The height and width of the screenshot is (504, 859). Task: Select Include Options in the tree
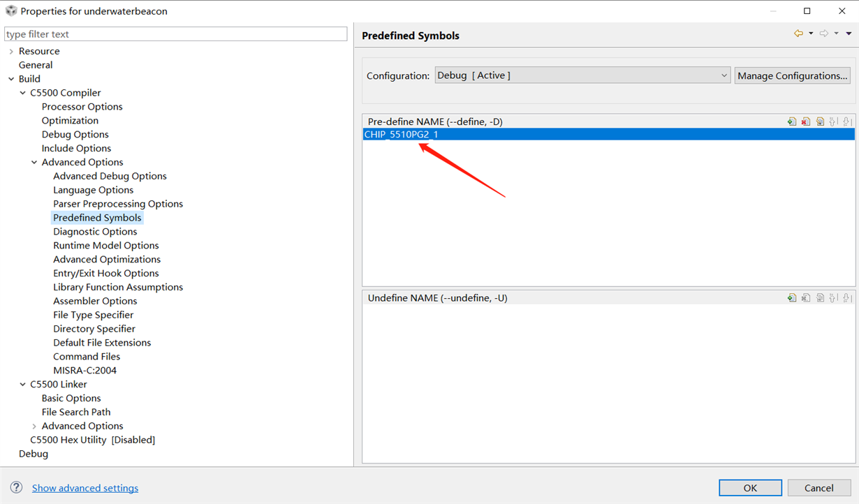[76, 148]
